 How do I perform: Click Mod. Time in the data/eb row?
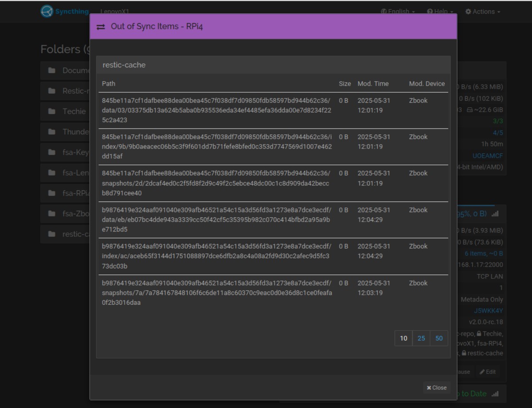pos(374,215)
